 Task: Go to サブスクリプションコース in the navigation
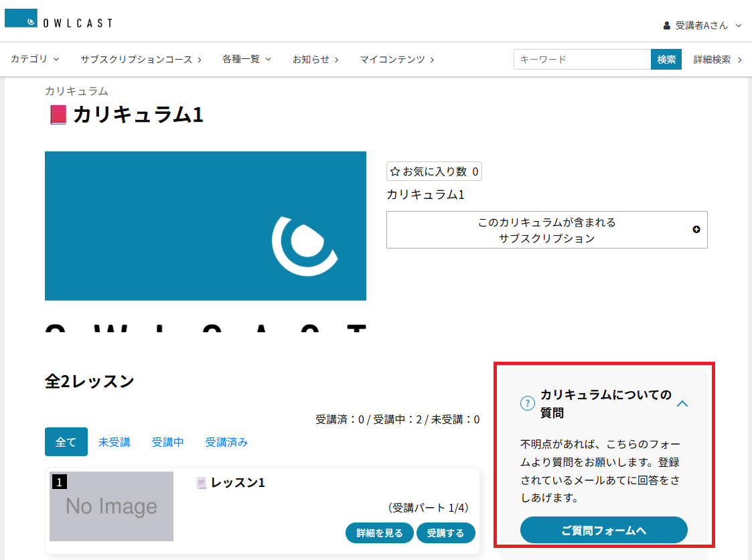pos(141,59)
